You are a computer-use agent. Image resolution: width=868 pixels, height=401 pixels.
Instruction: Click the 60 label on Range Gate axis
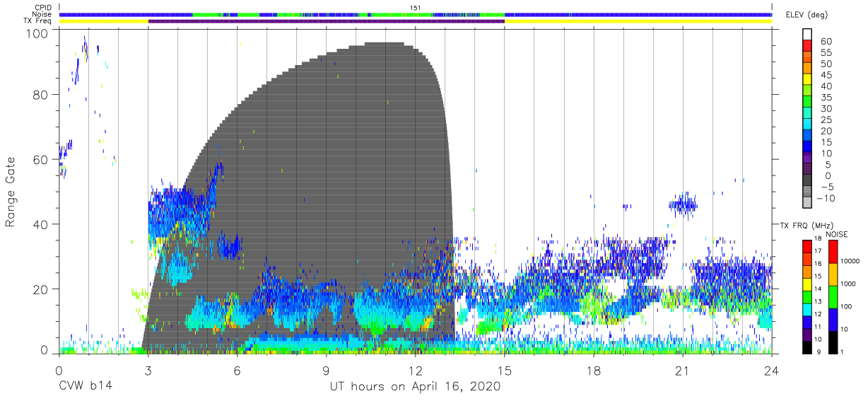[41, 159]
